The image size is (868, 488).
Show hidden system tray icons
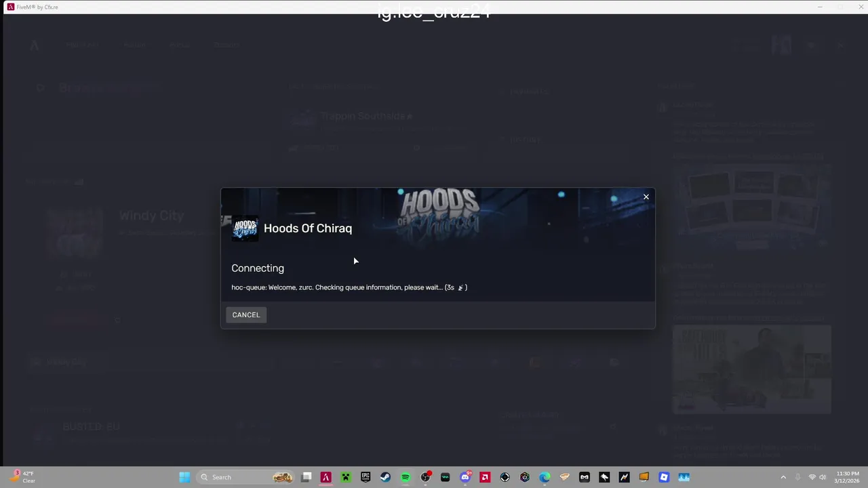pos(783,477)
